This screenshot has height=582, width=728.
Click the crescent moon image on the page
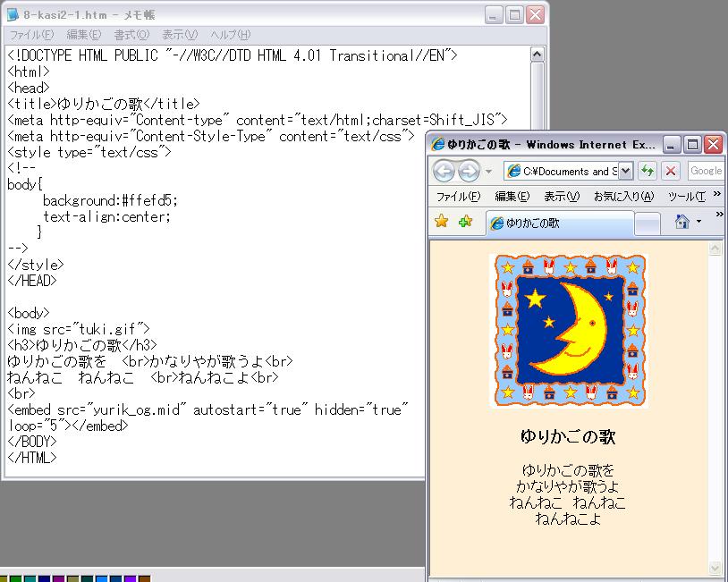(x=568, y=331)
